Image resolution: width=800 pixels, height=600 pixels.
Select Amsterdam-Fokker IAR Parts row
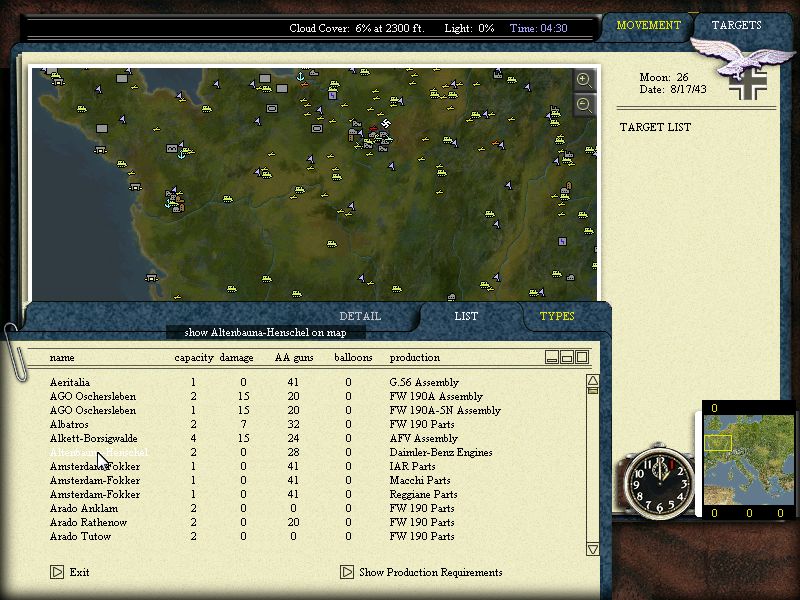[x=276, y=466]
